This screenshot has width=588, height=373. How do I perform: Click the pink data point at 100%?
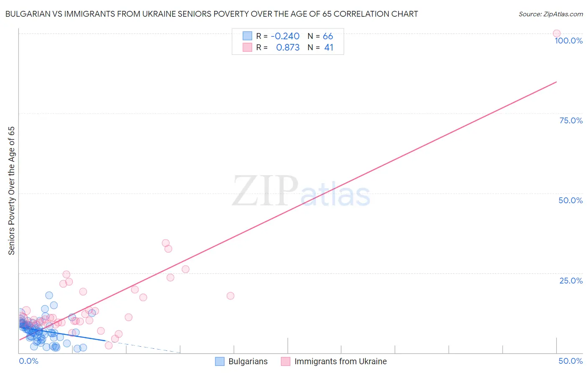(556, 33)
